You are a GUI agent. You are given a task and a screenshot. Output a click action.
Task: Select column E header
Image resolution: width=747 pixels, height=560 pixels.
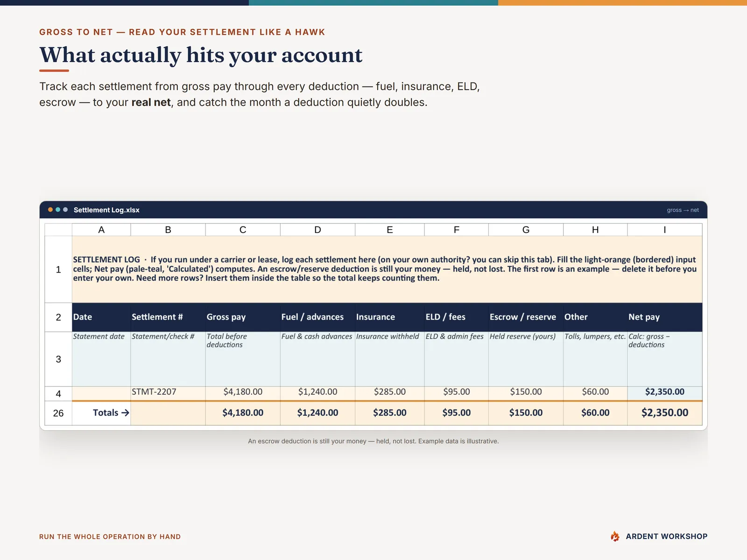click(x=390, y=230)
